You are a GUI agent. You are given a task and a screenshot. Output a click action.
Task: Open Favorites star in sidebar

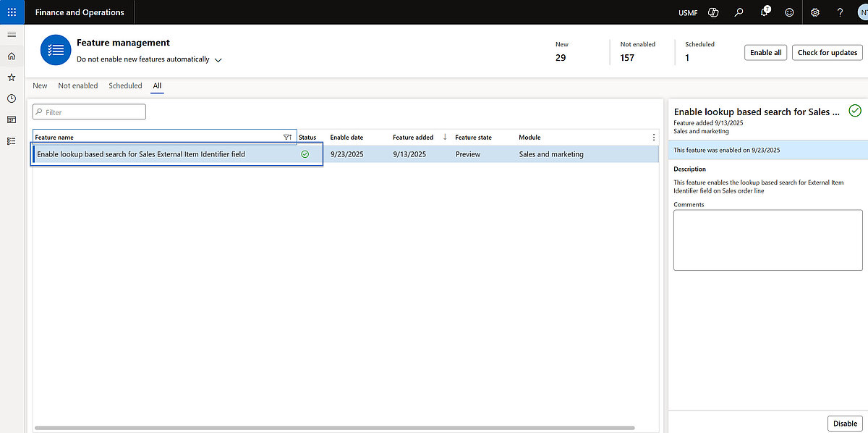click(x=12, y=77)
